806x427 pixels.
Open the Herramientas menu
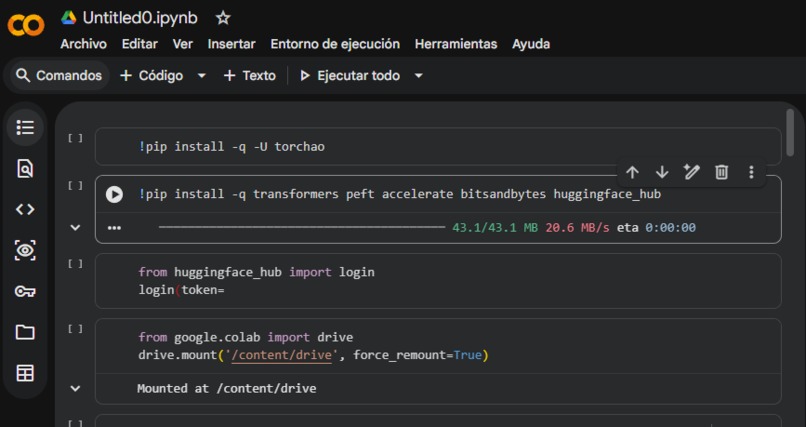click(x=456, y=44)
